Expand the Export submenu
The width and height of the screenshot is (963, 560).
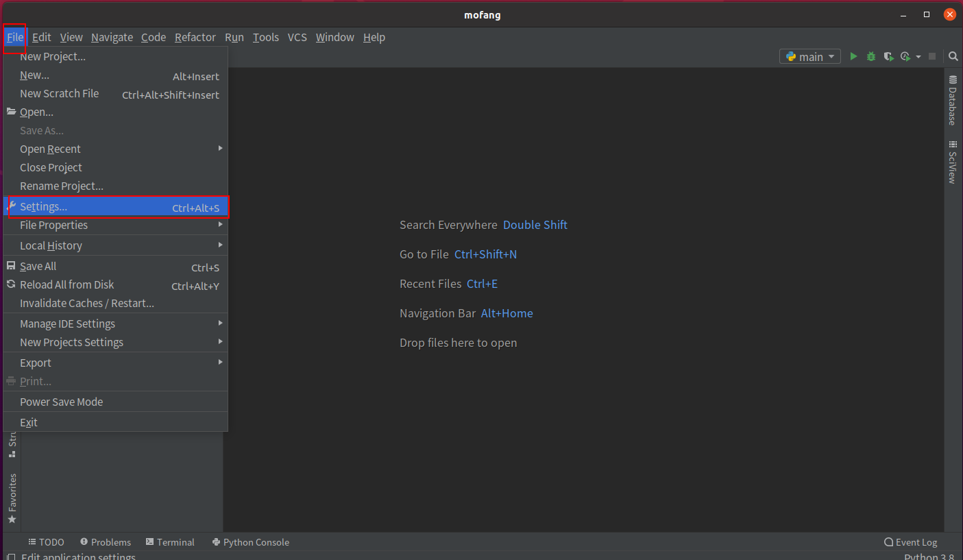[x=115, y=363]
